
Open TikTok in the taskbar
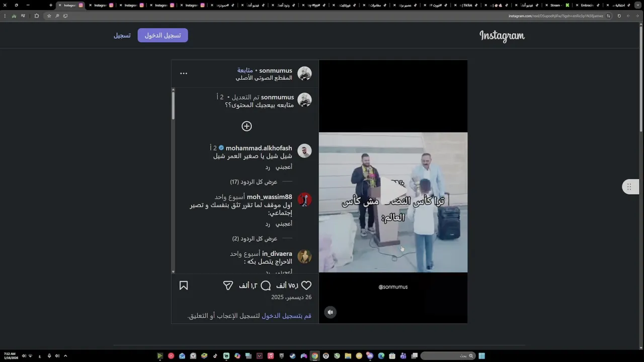pyautogui.click(x=215, y=356)
